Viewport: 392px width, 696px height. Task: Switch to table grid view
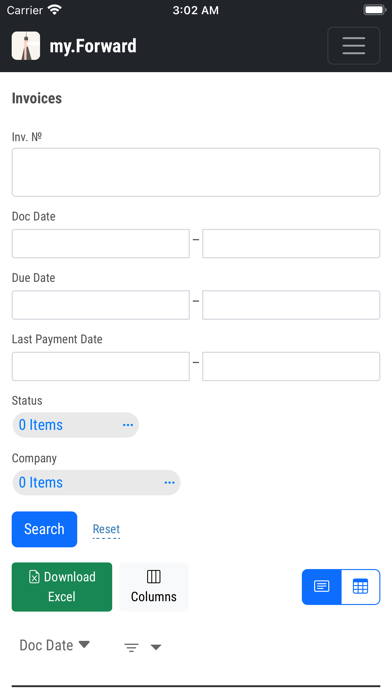(360, 586)
